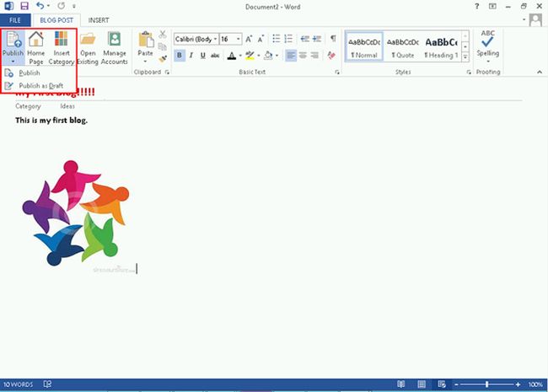Expand the font color dropdown arrow

tap(240, 56)
